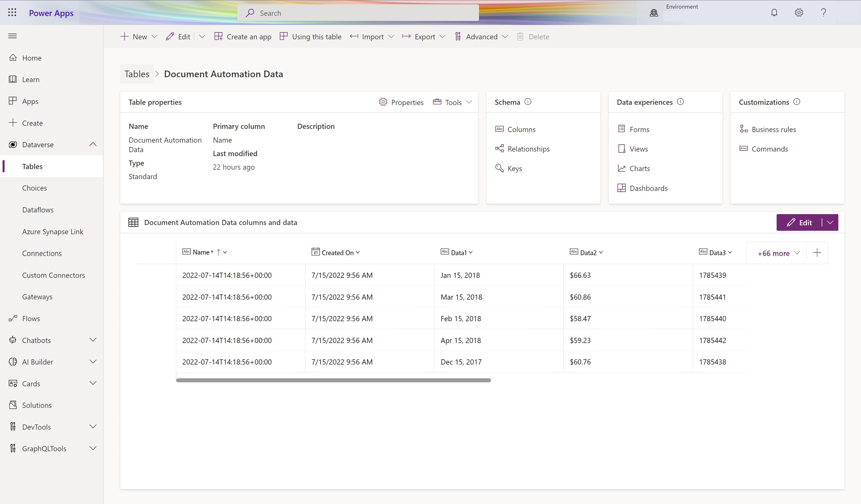861x504 pixels.
Task: Expand the Cards section
Action: point(93,383)
